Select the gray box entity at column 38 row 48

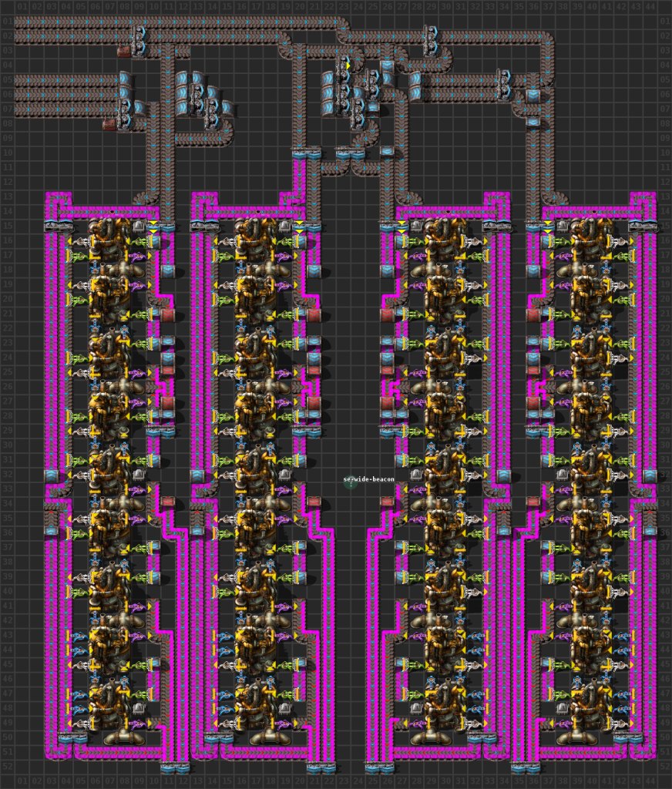click(x=563, y=707)
